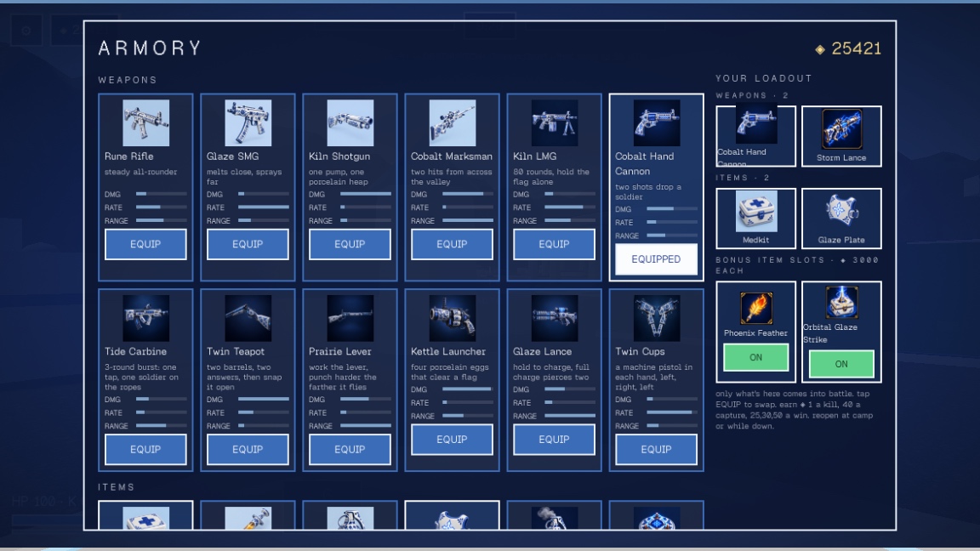This screenshot has height=551, width=980.
Task: Click the 'steady all-rounder' description
Action: click(140, 172)
